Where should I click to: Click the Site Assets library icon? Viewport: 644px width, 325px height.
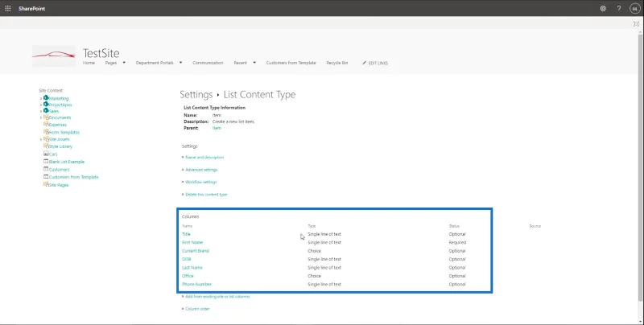[x=46, y=139]
